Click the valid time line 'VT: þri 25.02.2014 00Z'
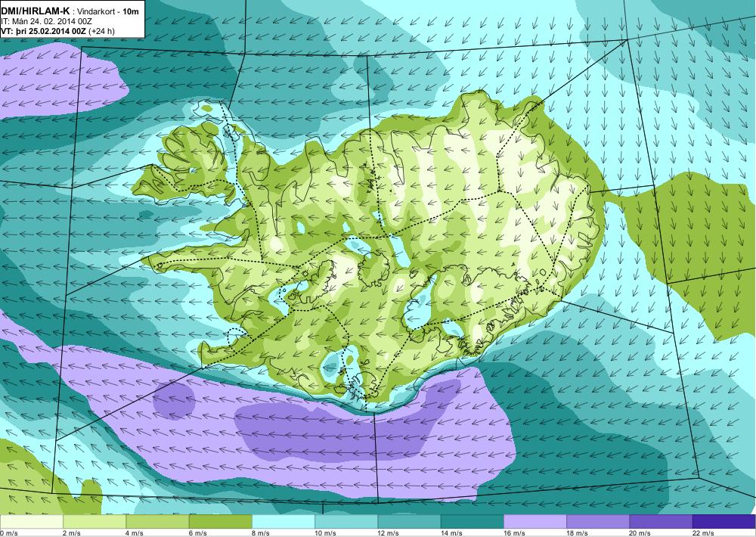The image size is (756, 537). pos(43,31)
